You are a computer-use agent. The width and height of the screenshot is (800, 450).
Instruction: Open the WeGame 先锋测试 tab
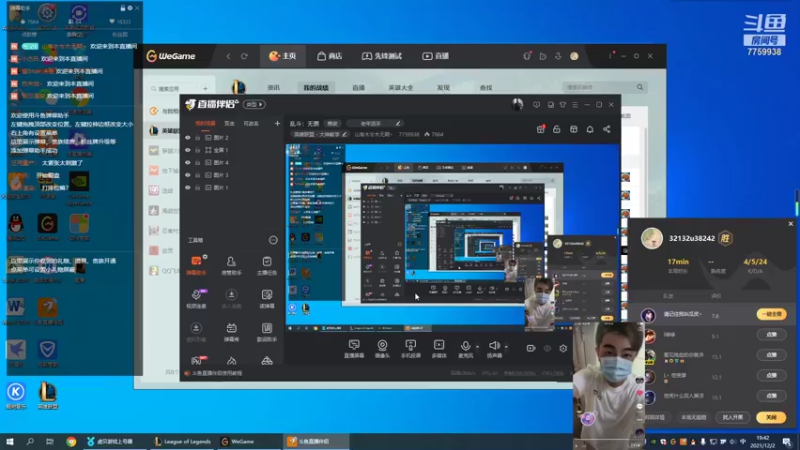click(382, 56)
